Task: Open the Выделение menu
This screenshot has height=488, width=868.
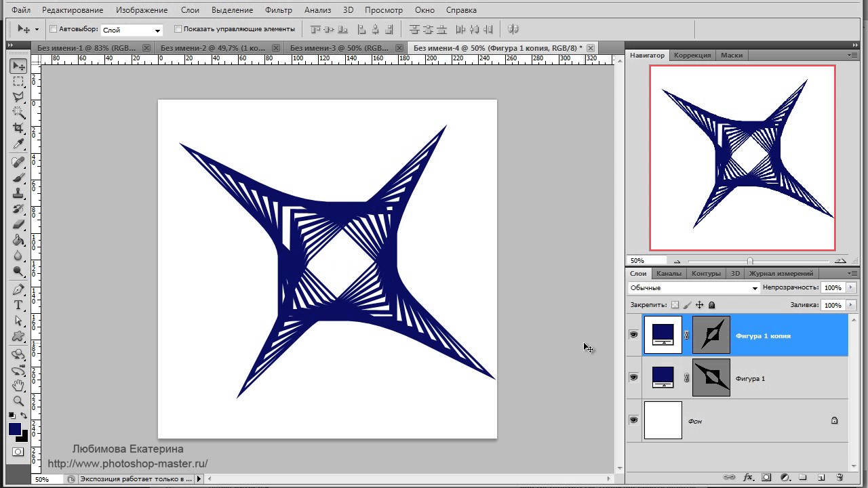Action: pos(232,10)
